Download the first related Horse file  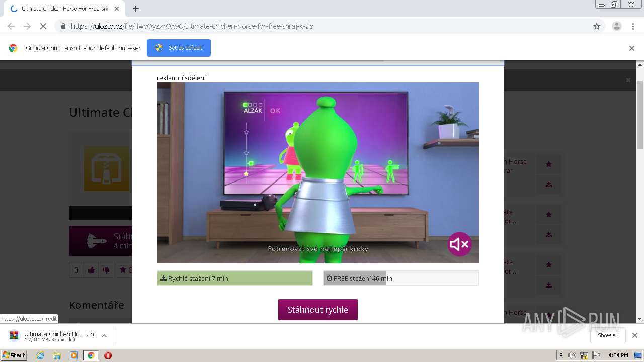tap(549, 185)
